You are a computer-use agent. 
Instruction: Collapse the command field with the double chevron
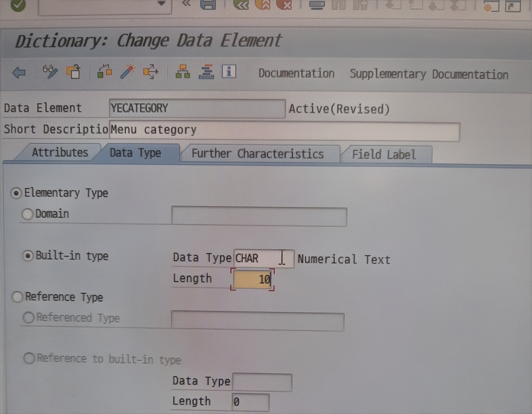tap(186, 3)
